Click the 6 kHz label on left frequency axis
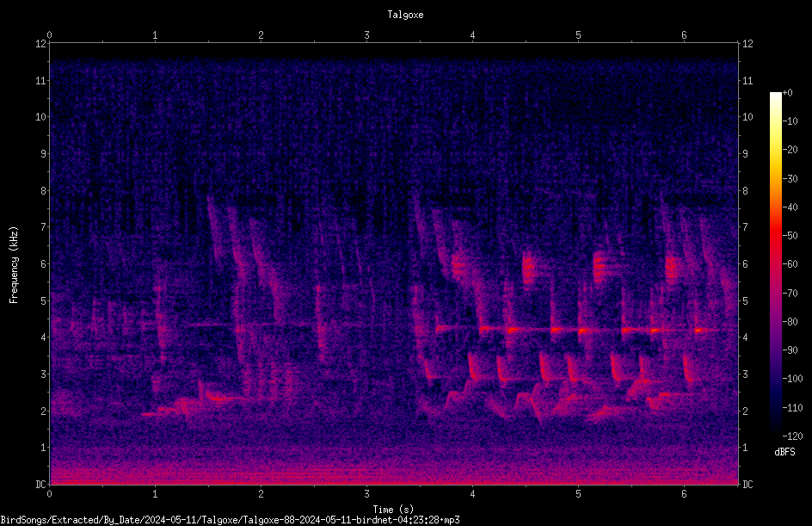 pyautogui.click(x=44, y=263)
